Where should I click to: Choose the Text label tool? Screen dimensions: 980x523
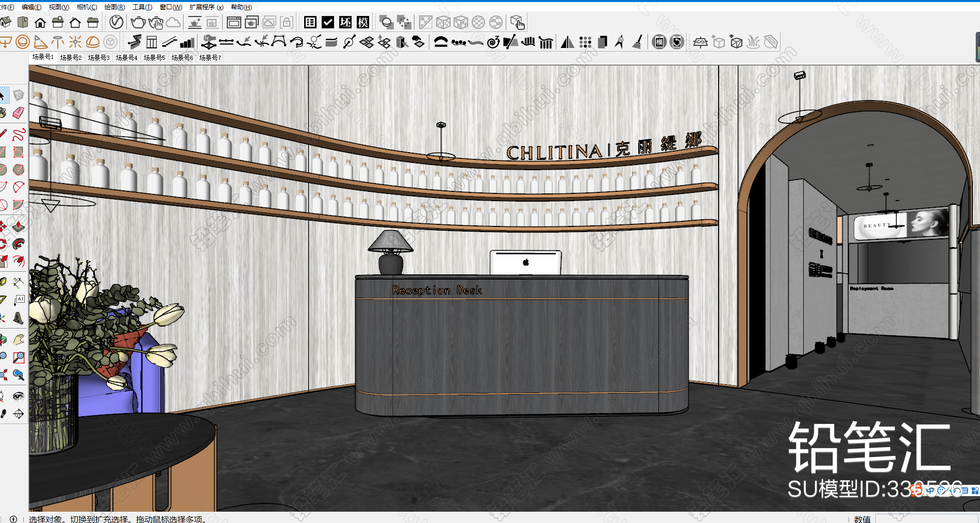pyautogui.click(x=19, y=300)
